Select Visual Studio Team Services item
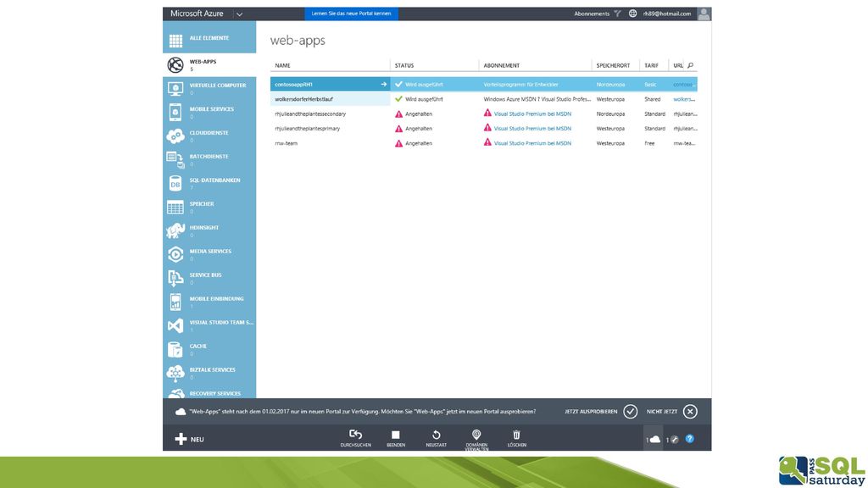The width and height of the screenshot is (868, 488). tap(209, 326)
